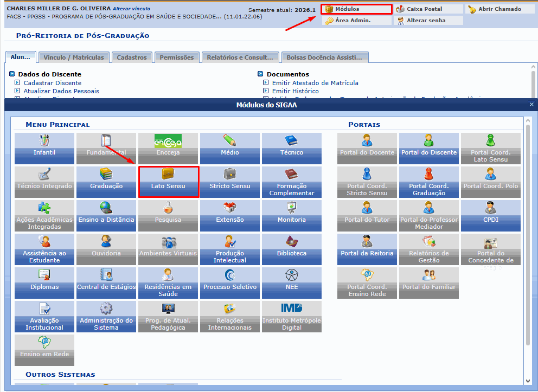Viewport: 538px width, 392px height.
Task: Open the Infantil module
Action: pyautogui.click(x=44, y=149)
